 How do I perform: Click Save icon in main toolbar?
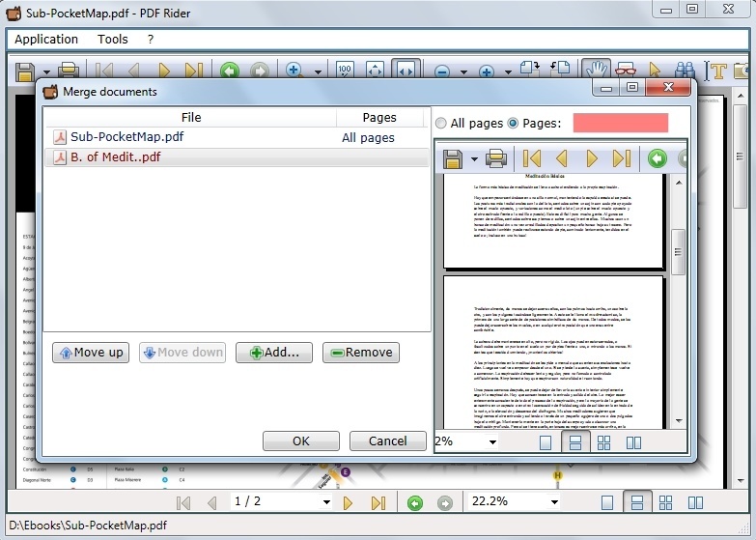[x=25, y=71]
